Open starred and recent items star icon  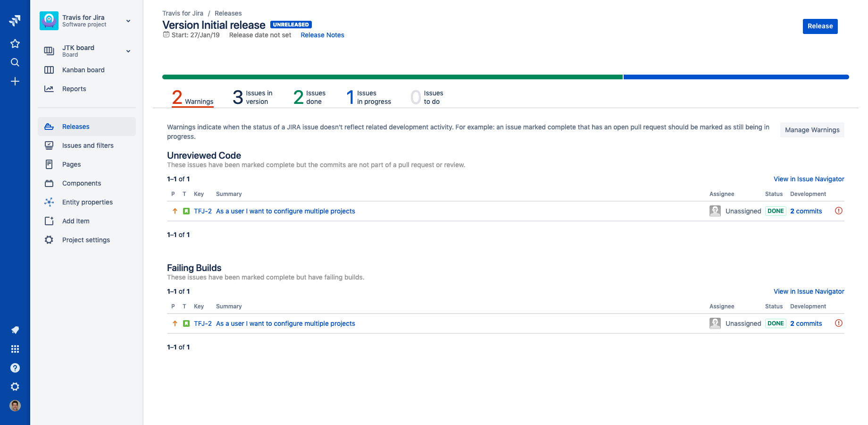tap(15, 43)
